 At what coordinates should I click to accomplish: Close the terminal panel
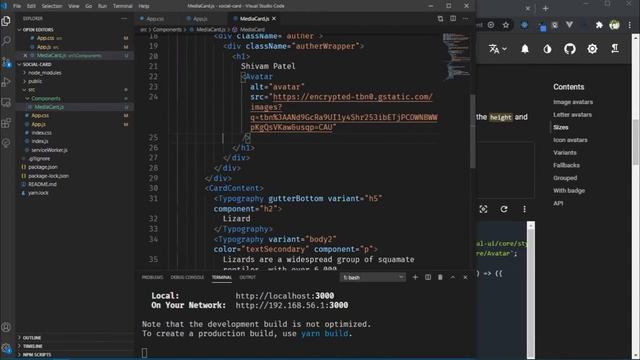(x=465, y=277)
